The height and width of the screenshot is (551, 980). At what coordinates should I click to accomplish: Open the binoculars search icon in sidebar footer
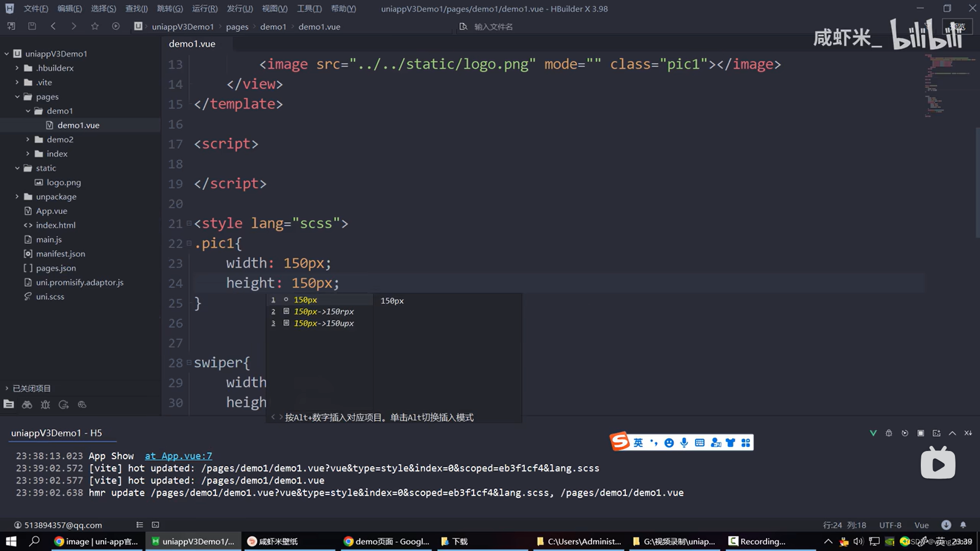(27, 405)
